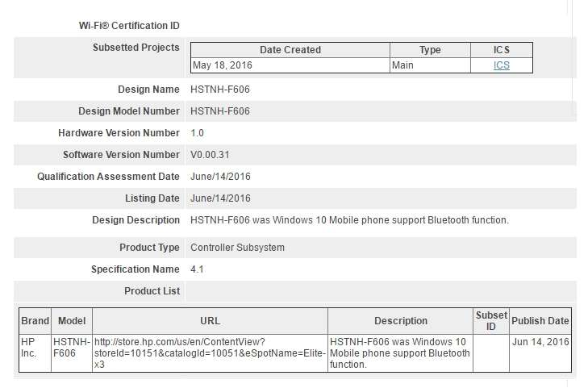Viewport: 588px width, 388px height.
Task: Select the Jun 14, 2016 publish date cell
Action: pyautogui.click(x=540, y=353)
